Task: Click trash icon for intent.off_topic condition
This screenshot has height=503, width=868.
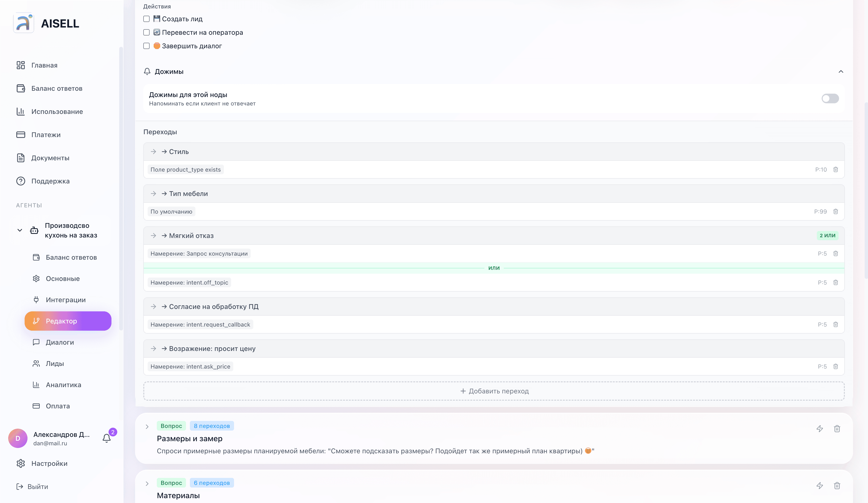Action: coord(835,282)
